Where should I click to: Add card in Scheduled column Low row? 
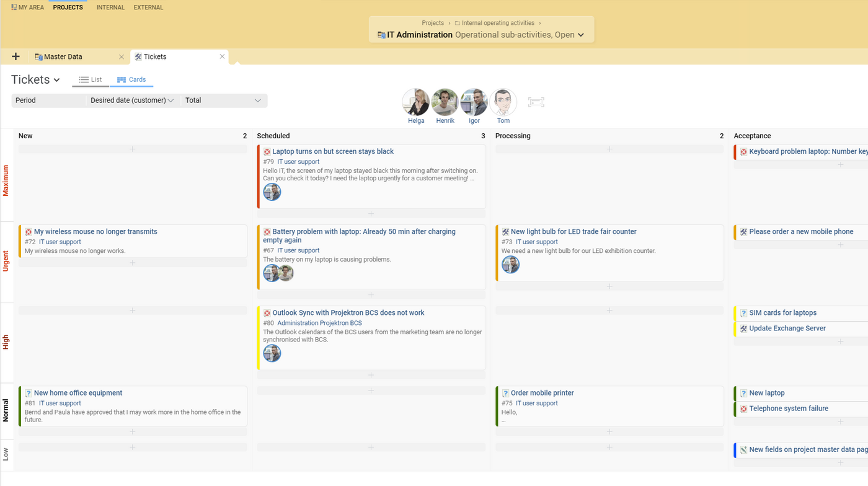[x=371, y=447]
